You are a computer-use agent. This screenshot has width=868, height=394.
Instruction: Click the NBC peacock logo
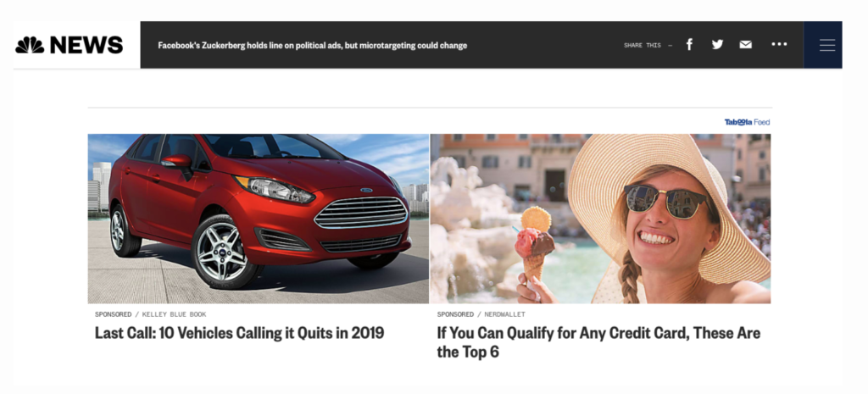tap(30, 45)
